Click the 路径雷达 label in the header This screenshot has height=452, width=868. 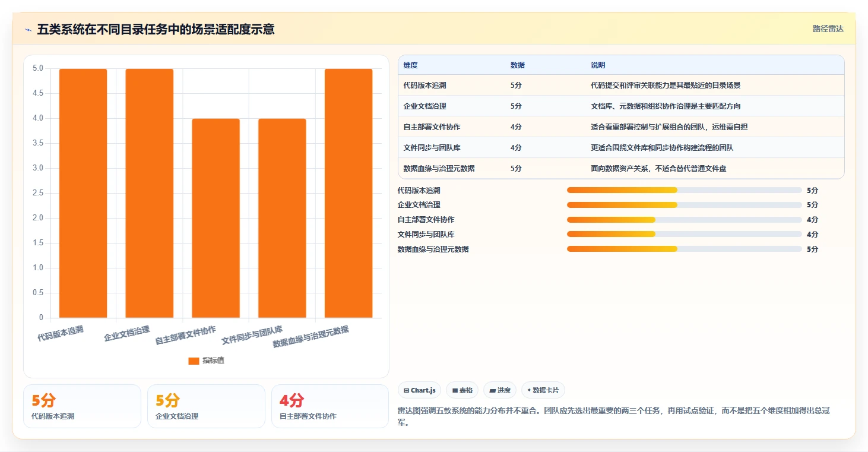[x=828, y=29]
